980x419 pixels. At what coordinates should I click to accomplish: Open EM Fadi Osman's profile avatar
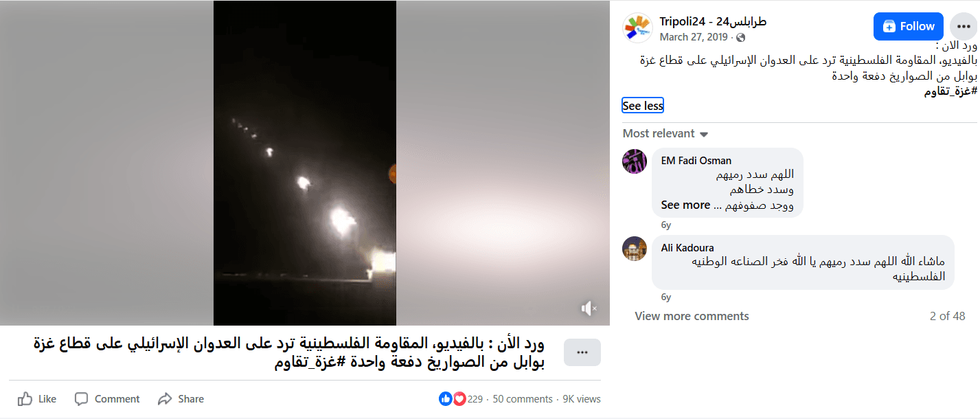pos(635,161)
